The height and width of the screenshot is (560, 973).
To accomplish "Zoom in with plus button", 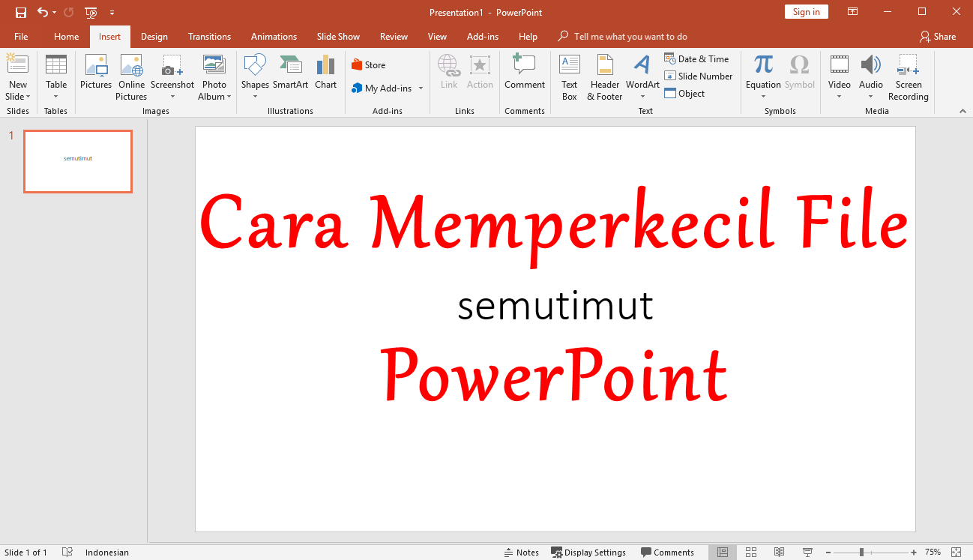I will pyautogui.click(x=913, y=553).
